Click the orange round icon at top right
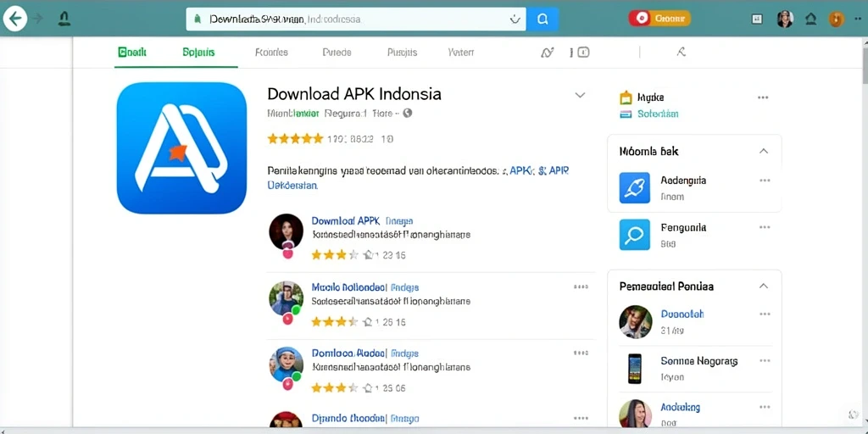 click(836, 19)
